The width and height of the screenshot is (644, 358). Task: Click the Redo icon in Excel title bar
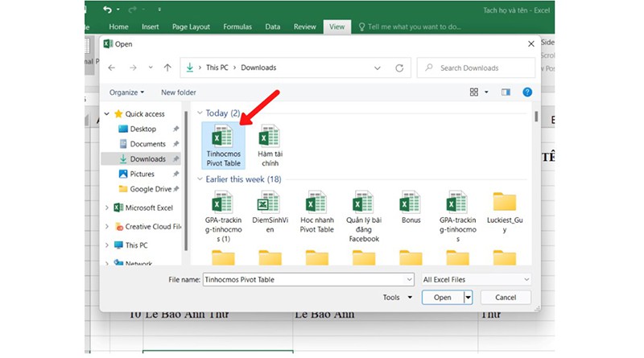point(132,10)
